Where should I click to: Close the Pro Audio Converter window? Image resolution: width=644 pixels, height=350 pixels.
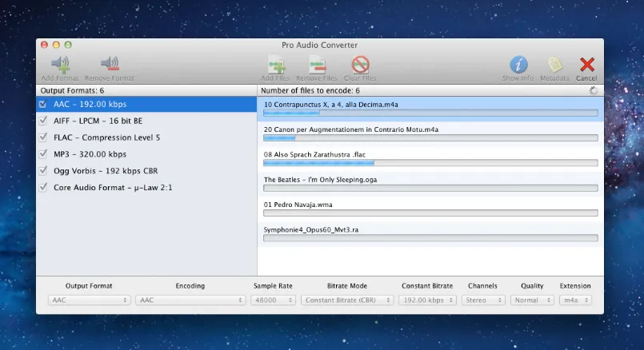(x=44, y=45)
